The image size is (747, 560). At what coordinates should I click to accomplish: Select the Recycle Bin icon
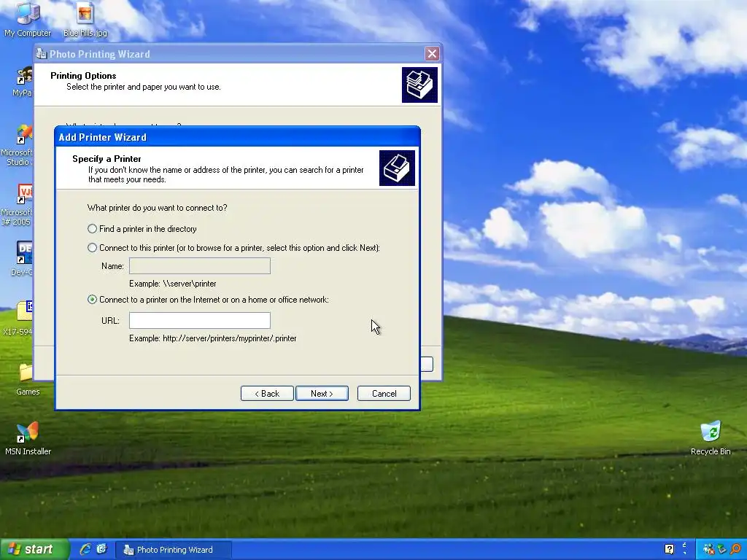point(711,438)
